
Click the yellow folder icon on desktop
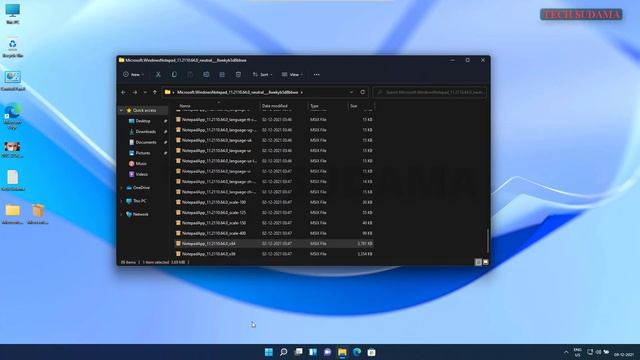tap(13, 214)
